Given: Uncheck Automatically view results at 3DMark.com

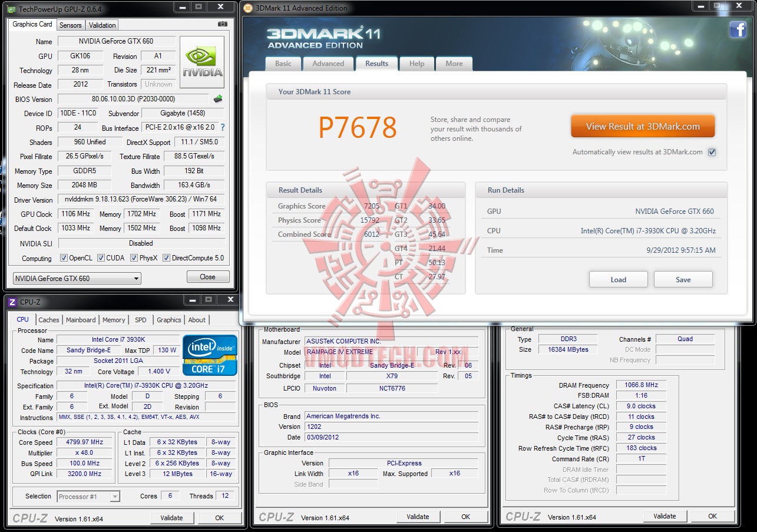Looking at the screenshot, I should click(712, 152).
